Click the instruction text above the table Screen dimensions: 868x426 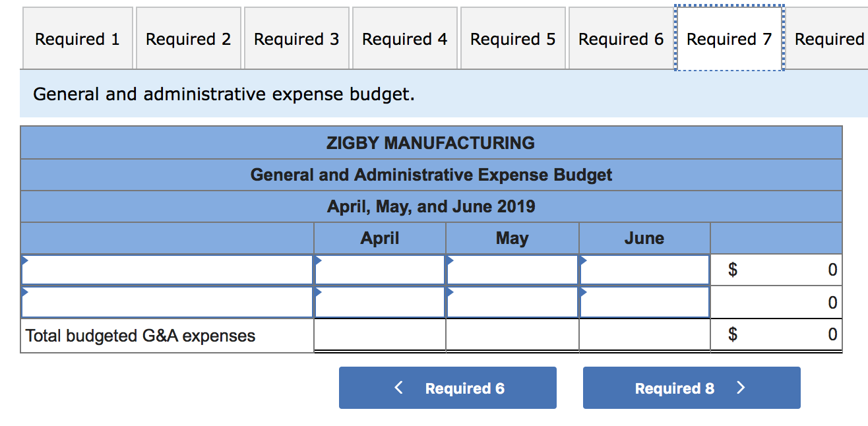point(224,94)
